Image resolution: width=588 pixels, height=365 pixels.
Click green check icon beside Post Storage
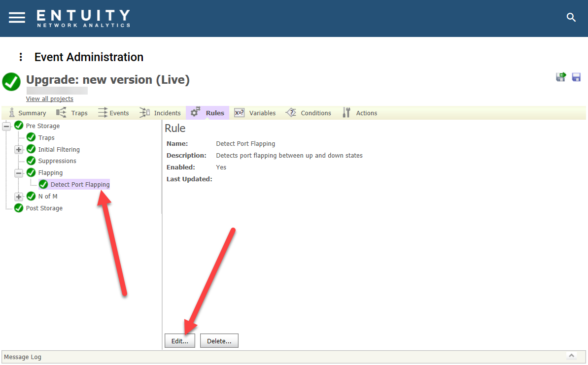(19, 208)
